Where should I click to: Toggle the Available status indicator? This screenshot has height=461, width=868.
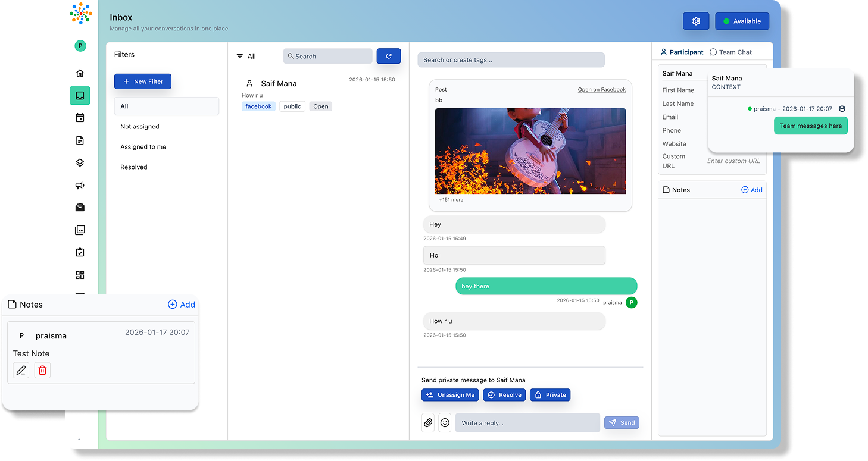point(742,21)
